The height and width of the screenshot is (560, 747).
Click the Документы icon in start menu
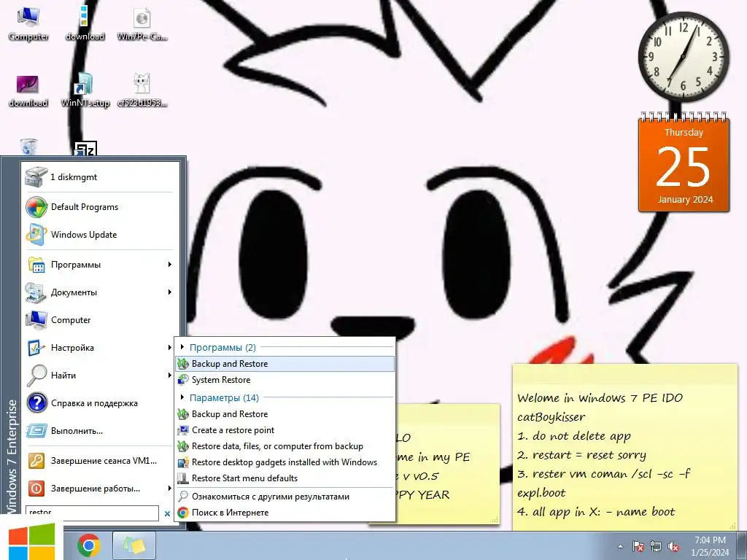coord(36,292)
